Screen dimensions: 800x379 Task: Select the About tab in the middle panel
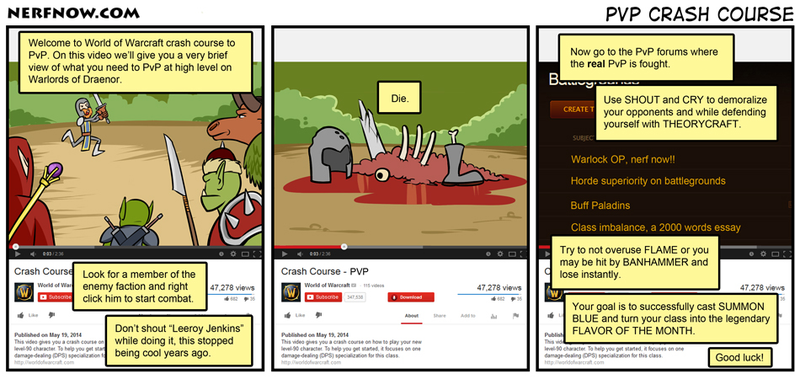click(411, 316)
